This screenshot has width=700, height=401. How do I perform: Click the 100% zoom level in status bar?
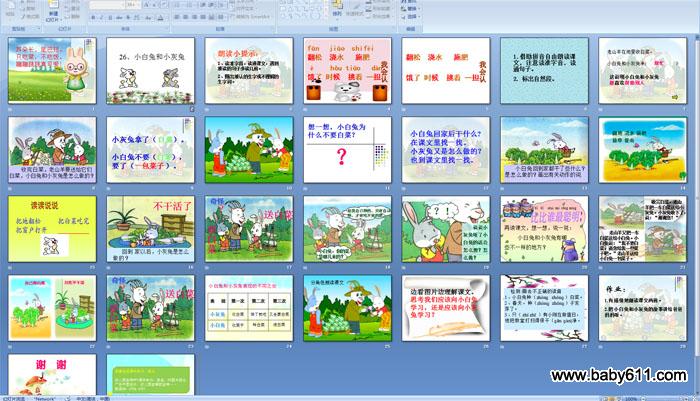coord(631,398)
